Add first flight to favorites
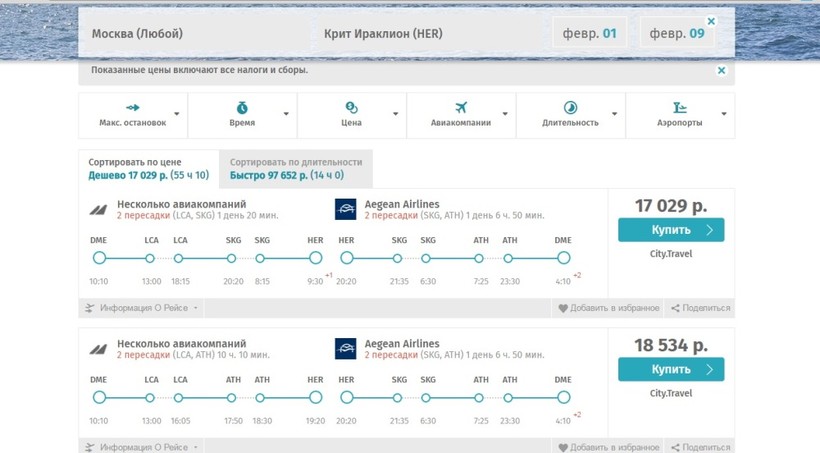 pos(608,308)
